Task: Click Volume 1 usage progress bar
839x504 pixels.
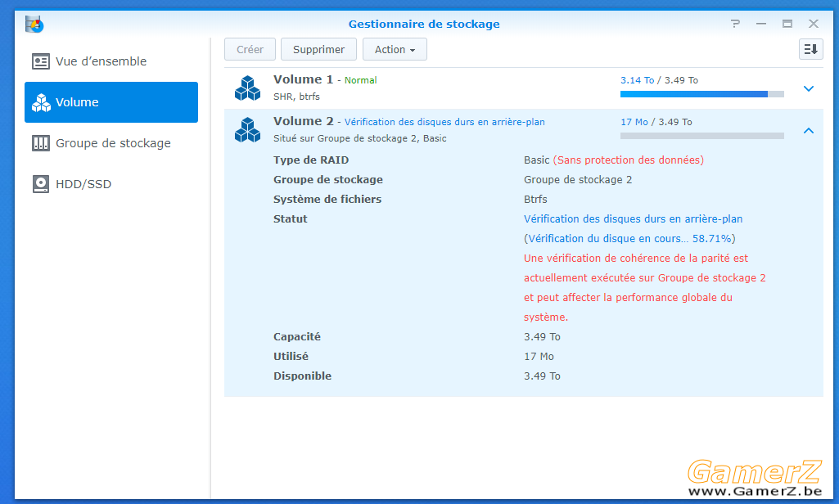Action: 702,94
